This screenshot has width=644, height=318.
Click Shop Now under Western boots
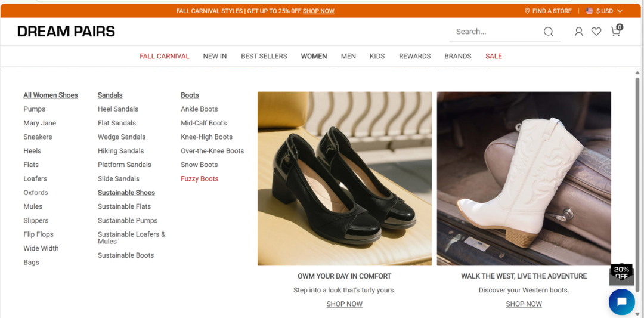[x=524, y=304]
